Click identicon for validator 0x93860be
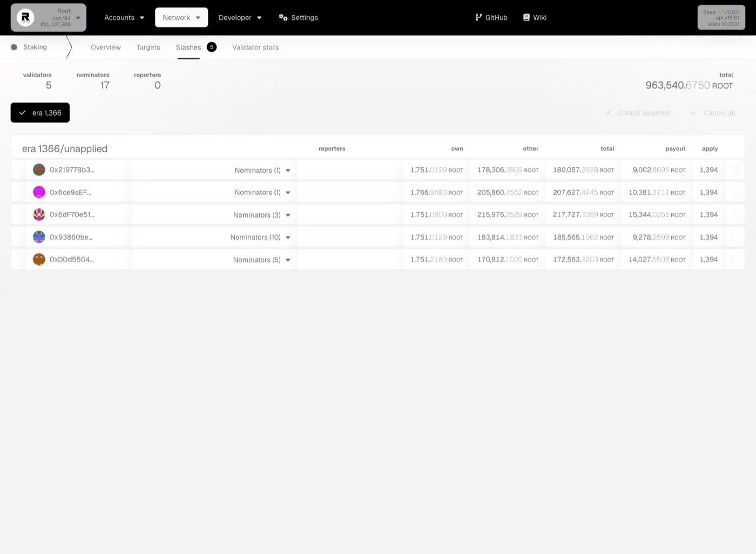The width and height of the screenshot is (756, 554). click(x=39, y=237)
